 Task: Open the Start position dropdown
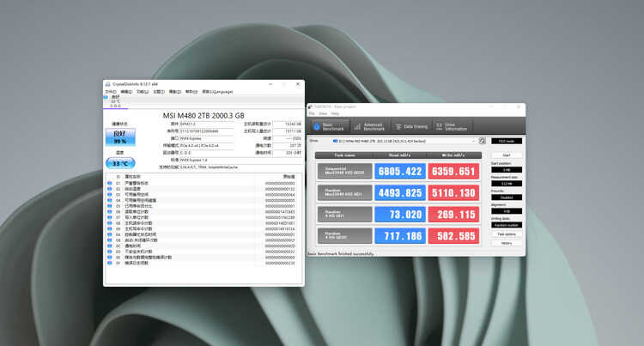pyautogui.click(x=507, y=169)
